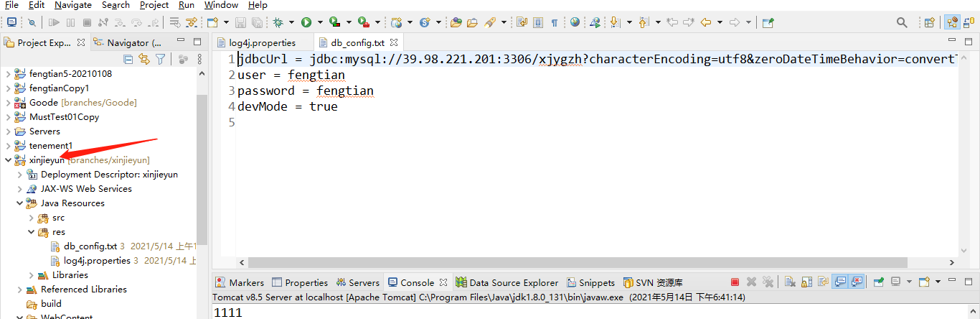Open the web browser globe icon

[575, 22]
